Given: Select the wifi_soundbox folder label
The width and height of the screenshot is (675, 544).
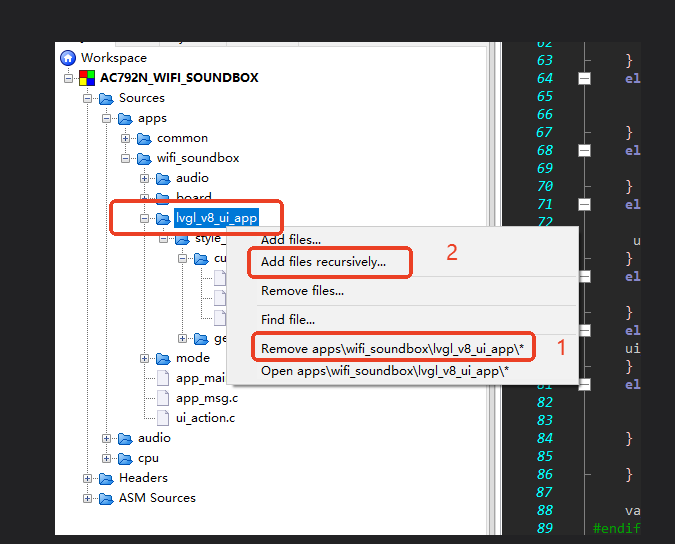Looking at the screenshot, I should tap(198, 158).
